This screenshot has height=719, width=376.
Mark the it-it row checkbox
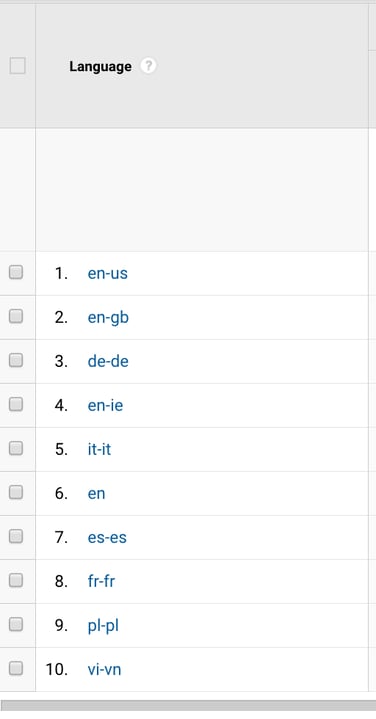16,448
